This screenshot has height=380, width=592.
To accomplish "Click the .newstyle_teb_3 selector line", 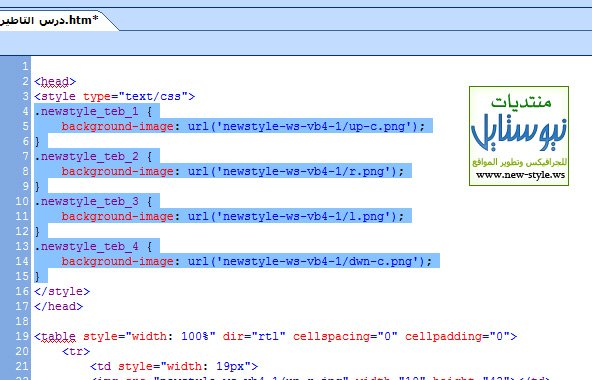I will 93,201.
